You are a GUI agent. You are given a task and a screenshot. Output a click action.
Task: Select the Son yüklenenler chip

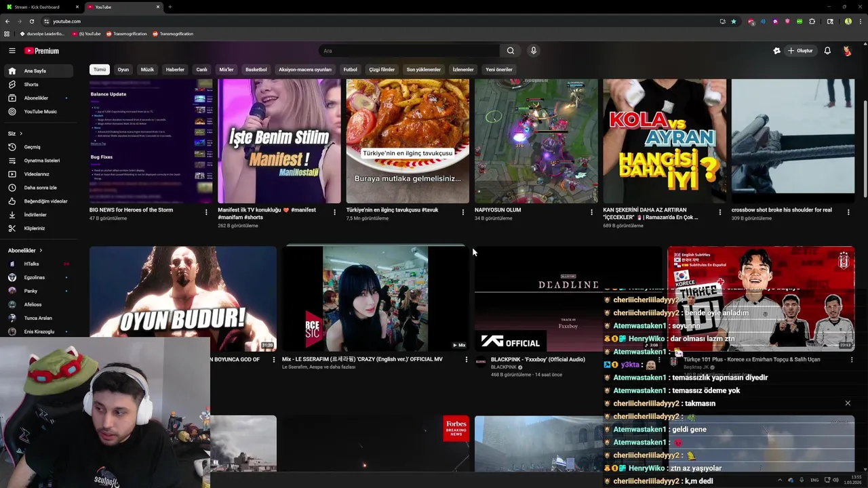424,70
